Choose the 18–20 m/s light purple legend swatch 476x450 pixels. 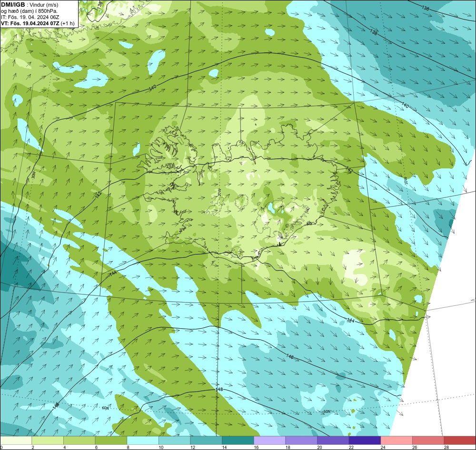pyautogui.click(x=301, y=440)
